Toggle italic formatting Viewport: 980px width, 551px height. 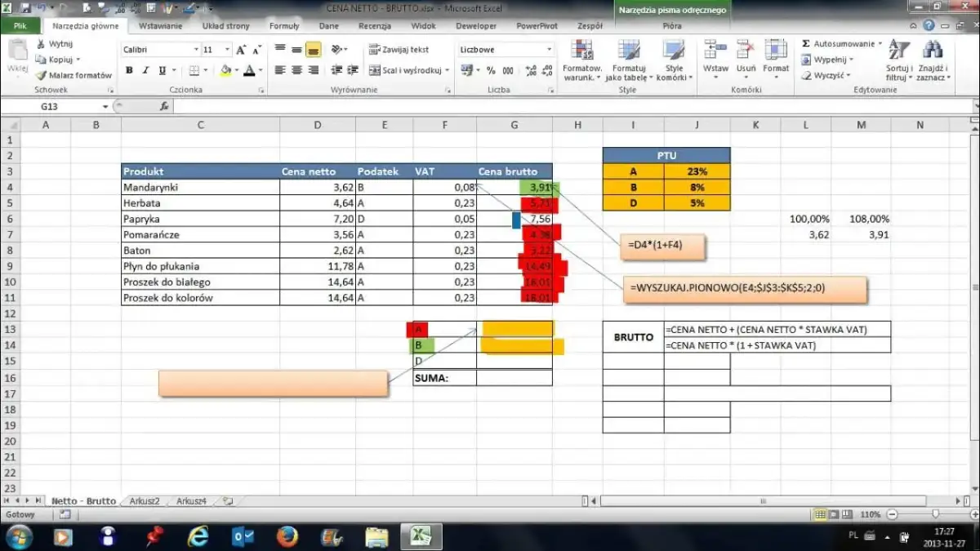click(x=145, y=71)
